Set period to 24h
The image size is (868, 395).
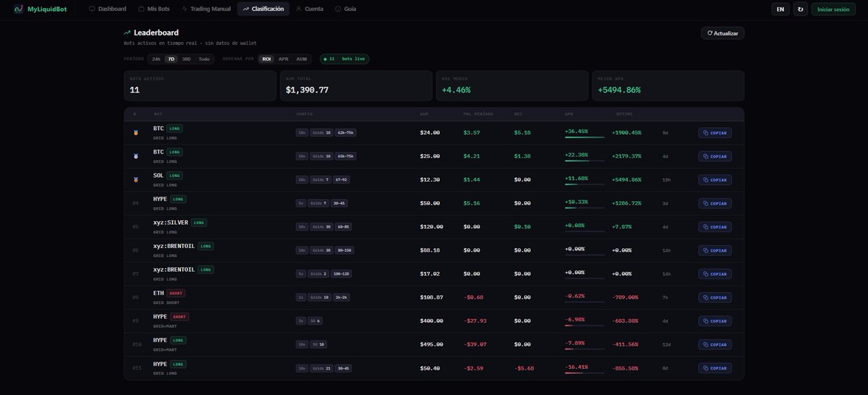pyautogui.click(x=156, y=59)
